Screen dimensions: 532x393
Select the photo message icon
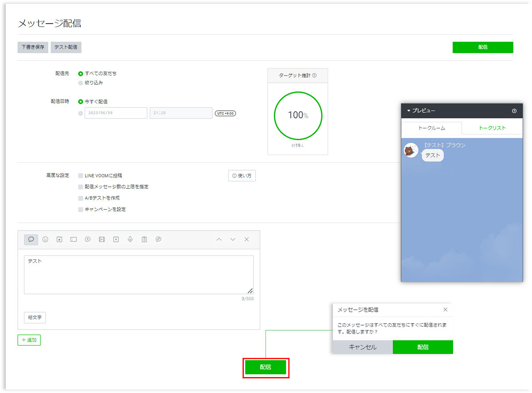pos(59,240)
